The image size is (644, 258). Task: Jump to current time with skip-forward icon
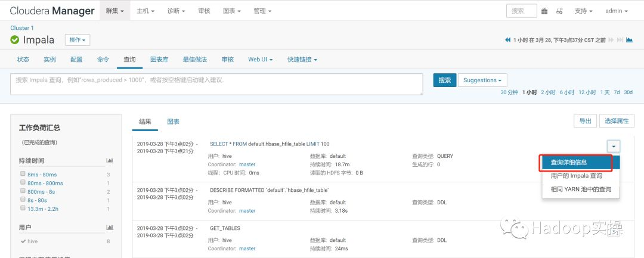click(x=620, y=40)
